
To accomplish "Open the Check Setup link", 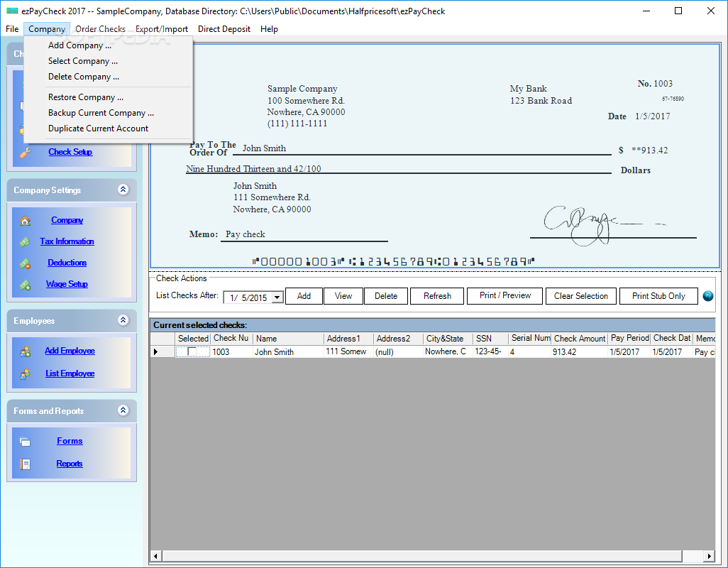I will 70,152.
